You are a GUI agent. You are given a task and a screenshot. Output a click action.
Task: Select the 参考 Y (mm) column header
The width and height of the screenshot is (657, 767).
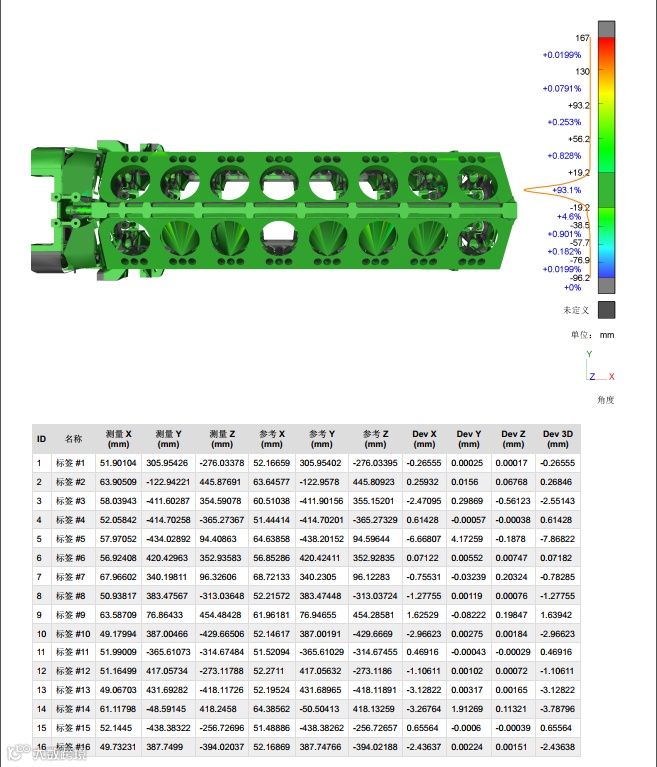(x=321, y=439)
